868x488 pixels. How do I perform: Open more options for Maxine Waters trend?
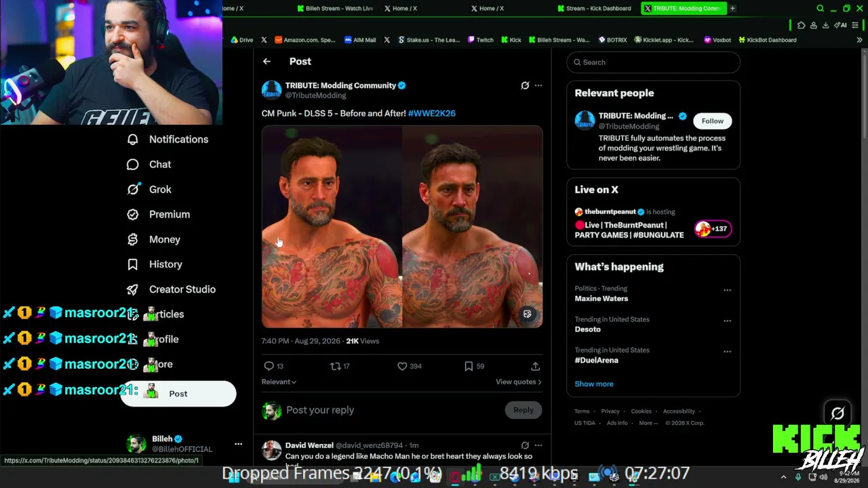pos(727,290)
